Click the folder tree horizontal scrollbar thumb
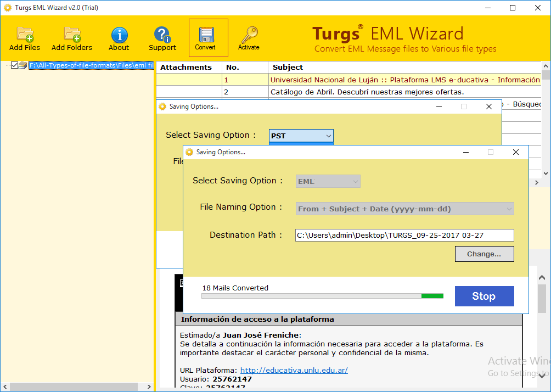551x392 pixels. 74,387
